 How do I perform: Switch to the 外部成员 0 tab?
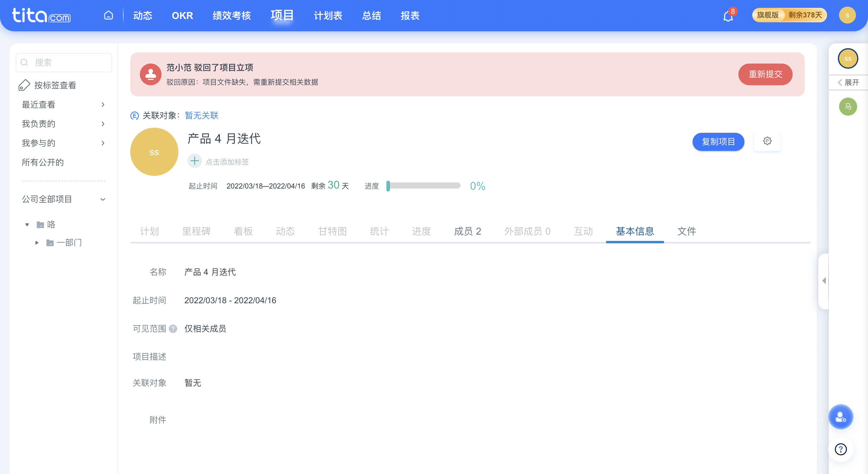point(527,231)
